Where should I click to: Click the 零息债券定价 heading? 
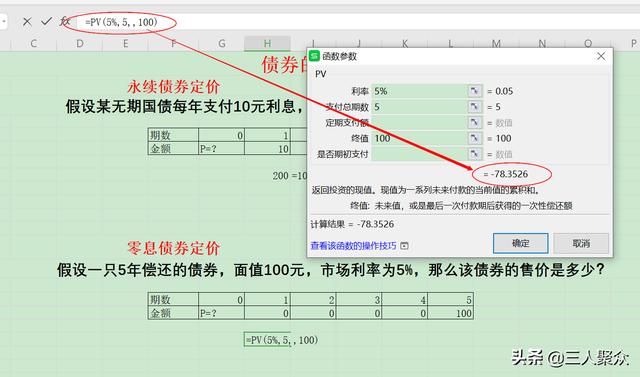[174, 248]
